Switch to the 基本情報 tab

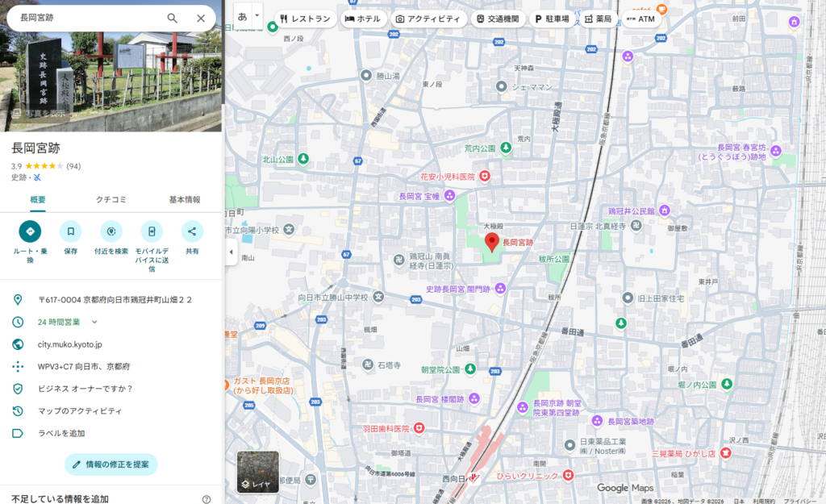point(184,199)
